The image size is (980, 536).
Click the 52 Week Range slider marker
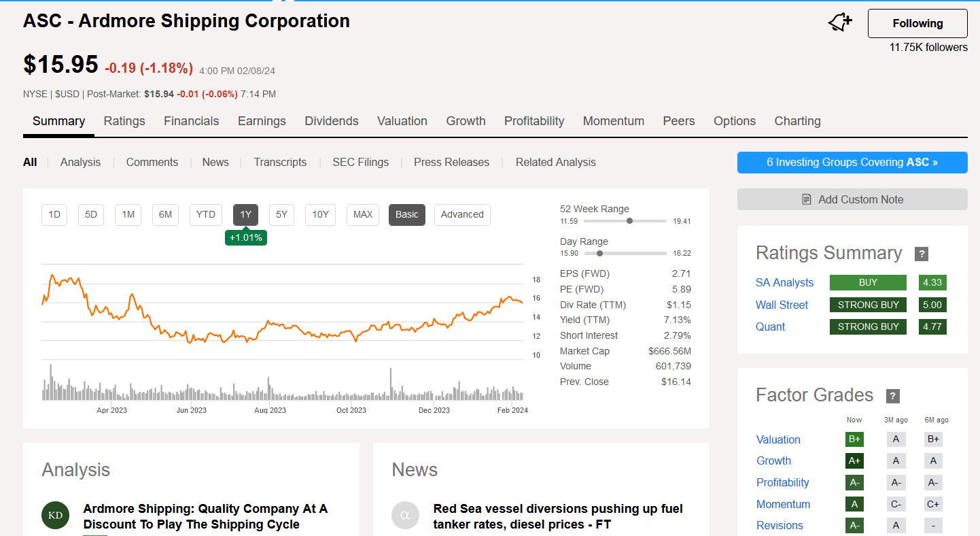(630, 220)
